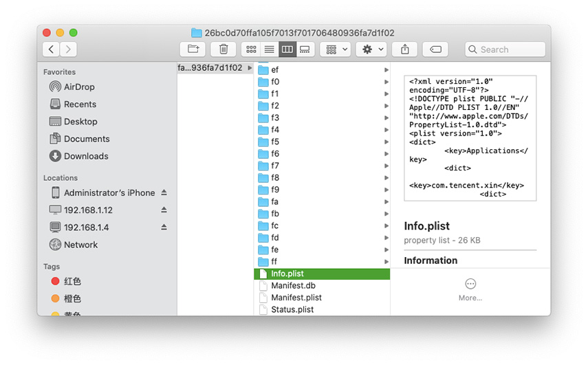
Task: Switch to list view mode
Action: point(270,49)
